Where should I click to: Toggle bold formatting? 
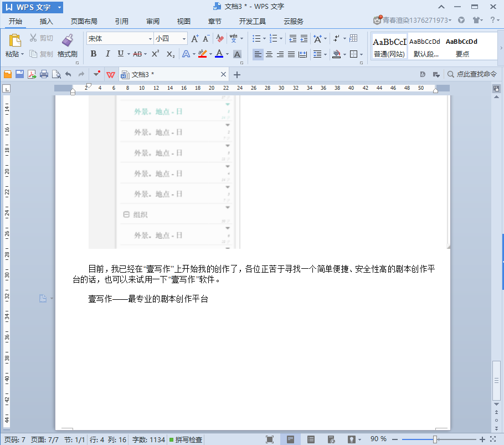[x=94, y=54]
